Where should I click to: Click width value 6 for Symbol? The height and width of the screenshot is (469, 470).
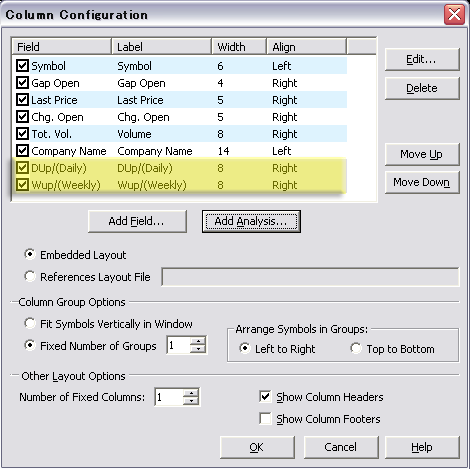[x=220, y=66]
